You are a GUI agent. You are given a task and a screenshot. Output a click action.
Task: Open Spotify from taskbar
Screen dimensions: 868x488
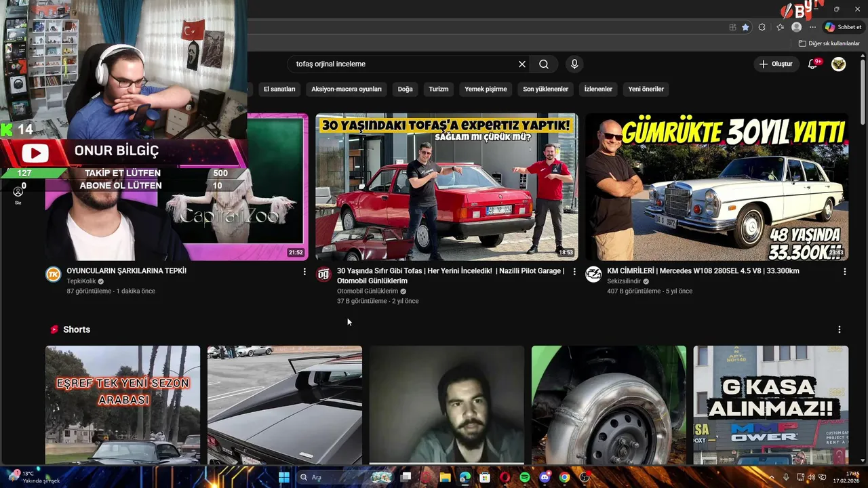[x=525, y=477]
